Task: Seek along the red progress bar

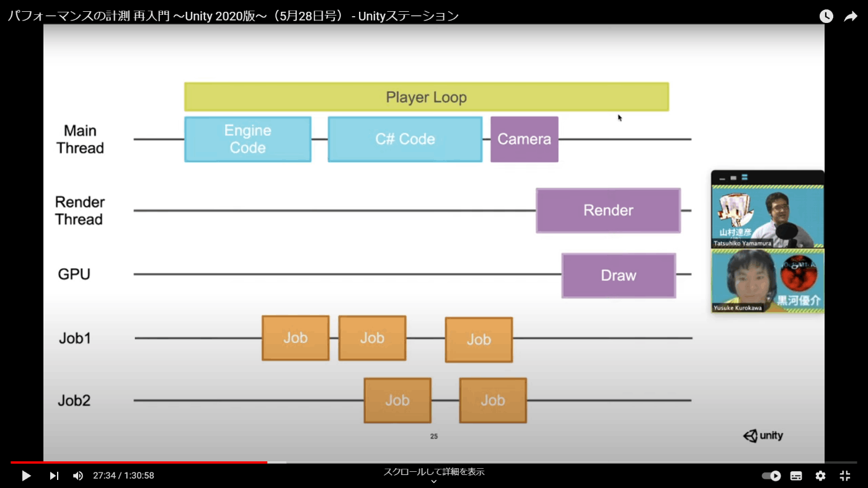Action: [434, 462]
